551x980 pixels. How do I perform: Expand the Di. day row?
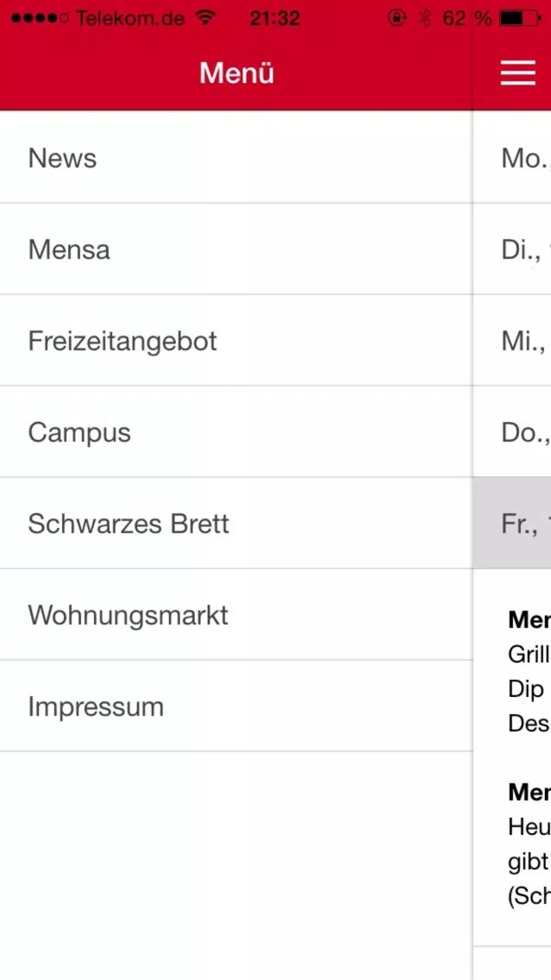(x=512, y=248)
